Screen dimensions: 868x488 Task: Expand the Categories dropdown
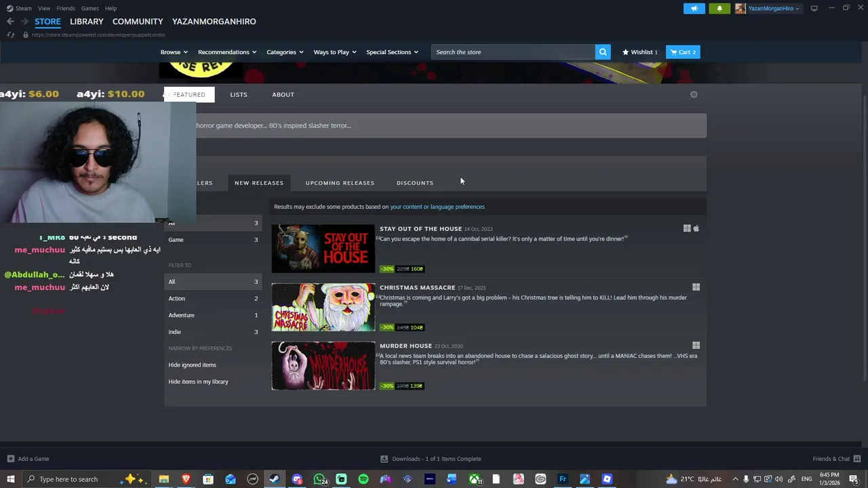[285, 52]
